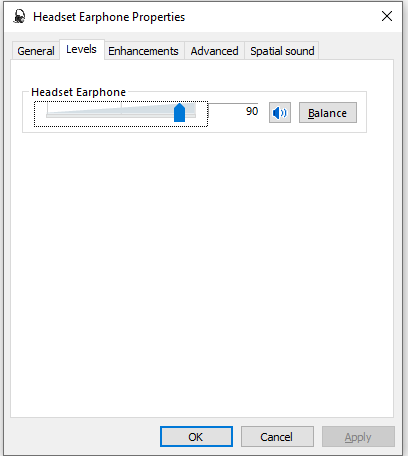Viewport: 408px width, 456px height.
Task: Click the greyed-out Apply button
Action: pos(358,437)
